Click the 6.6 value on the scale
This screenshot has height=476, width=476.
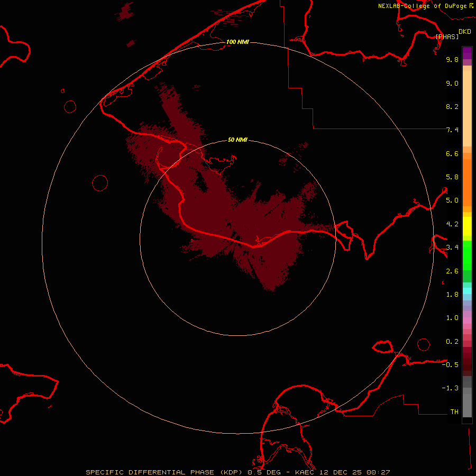tap(452, 153)
